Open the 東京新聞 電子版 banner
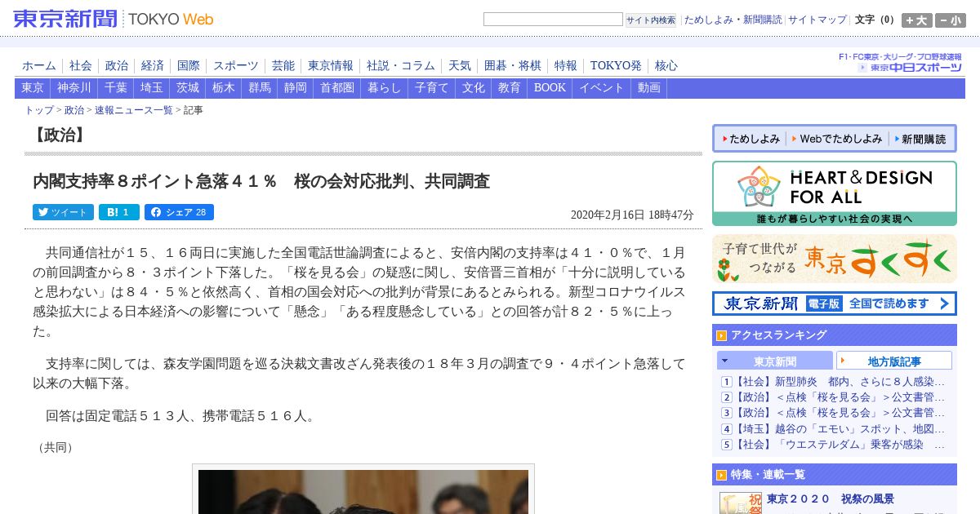Viewport: 980px width, 514px height. click(x=834, y=304)
